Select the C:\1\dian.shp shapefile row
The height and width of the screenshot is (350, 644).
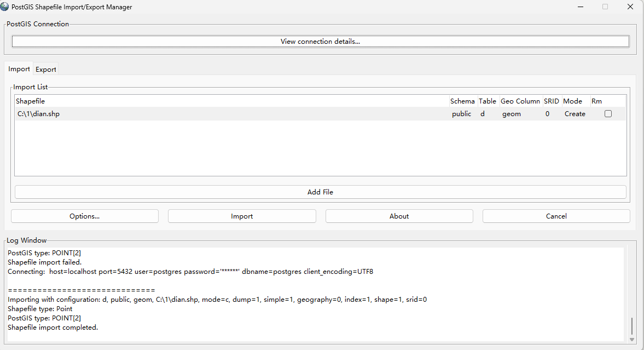pos(320,114)
